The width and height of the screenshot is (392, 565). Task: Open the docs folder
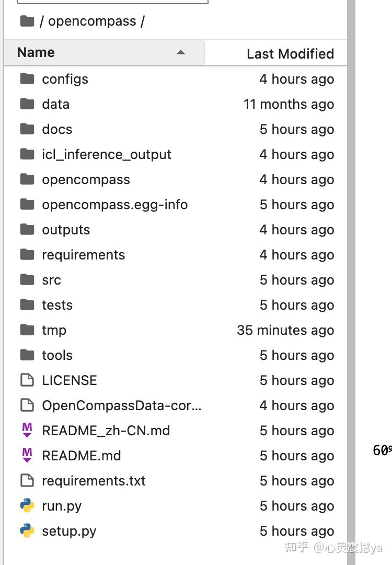pyautogui.click(x=57, y=129)
